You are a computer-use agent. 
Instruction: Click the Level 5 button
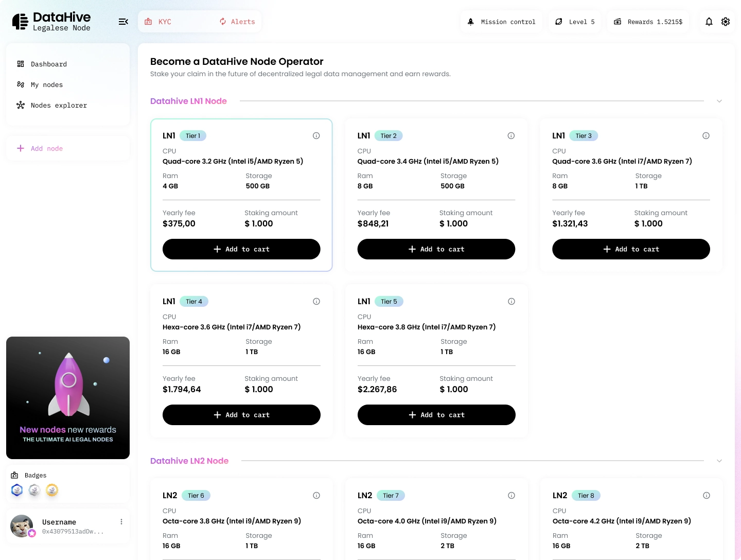(575, 22)
